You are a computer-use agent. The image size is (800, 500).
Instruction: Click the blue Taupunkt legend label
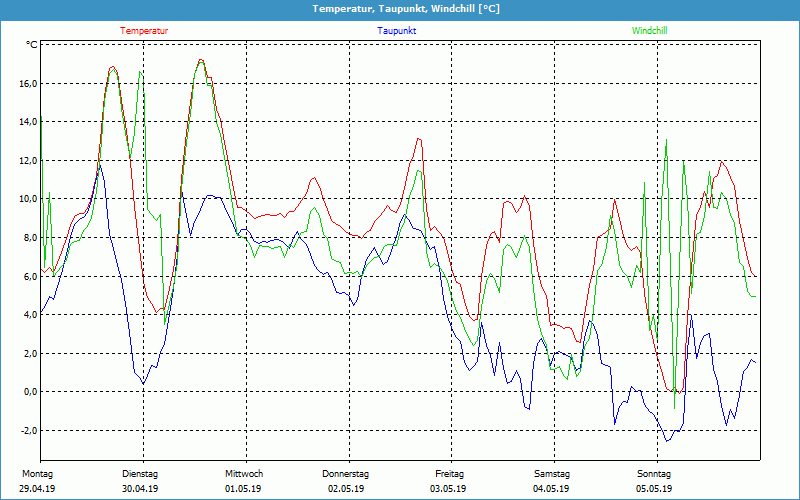pos(396,31)
